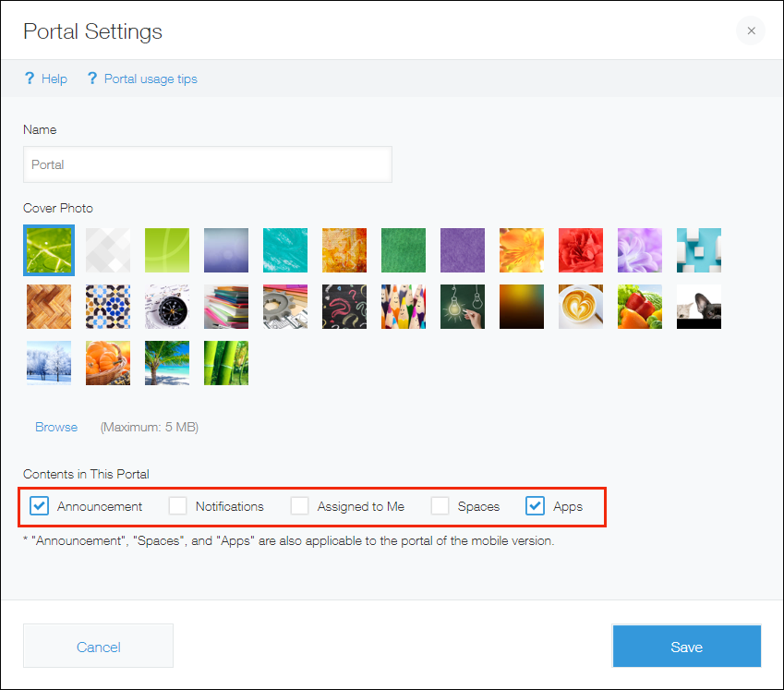
Task: Pick the tropical beach cover photo
Action: (167, 363)
